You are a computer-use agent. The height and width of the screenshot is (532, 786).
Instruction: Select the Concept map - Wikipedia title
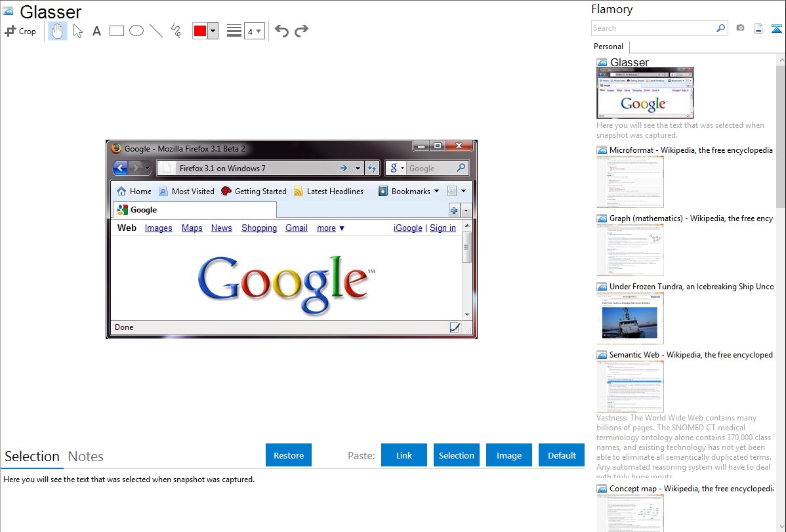click(x=692, y=489)
